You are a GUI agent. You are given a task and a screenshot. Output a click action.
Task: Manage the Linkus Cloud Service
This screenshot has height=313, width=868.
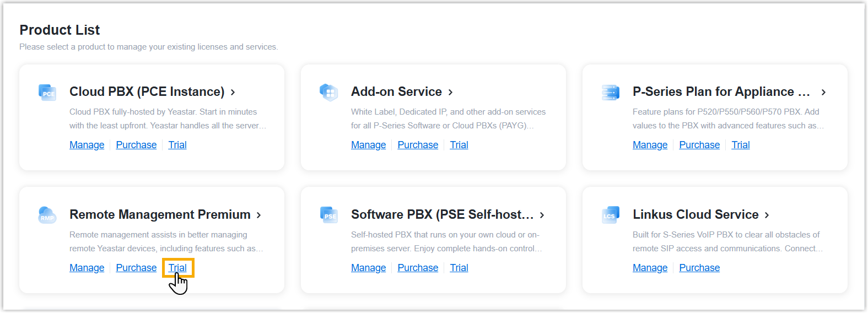(650, 268)
